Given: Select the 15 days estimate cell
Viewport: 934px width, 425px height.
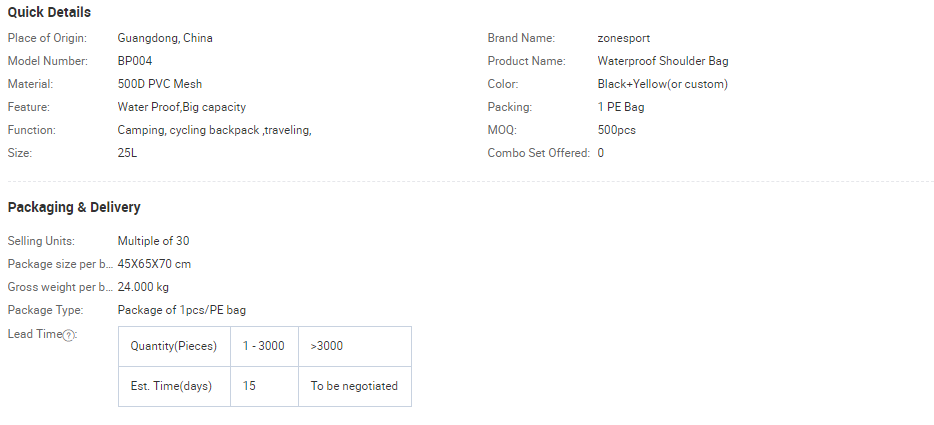Looking at the screenshot, I should pyautogui.click(x=264, y=386).
